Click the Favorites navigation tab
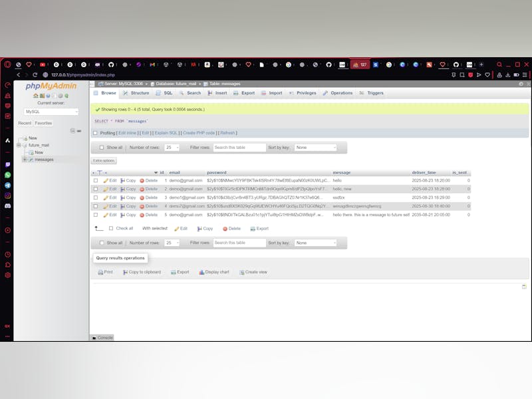 pos(43,123)
